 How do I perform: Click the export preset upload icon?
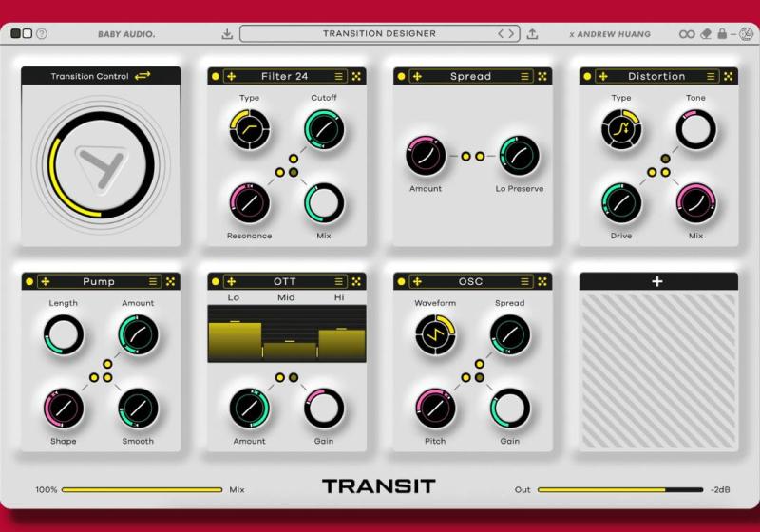tap(532, 34)
